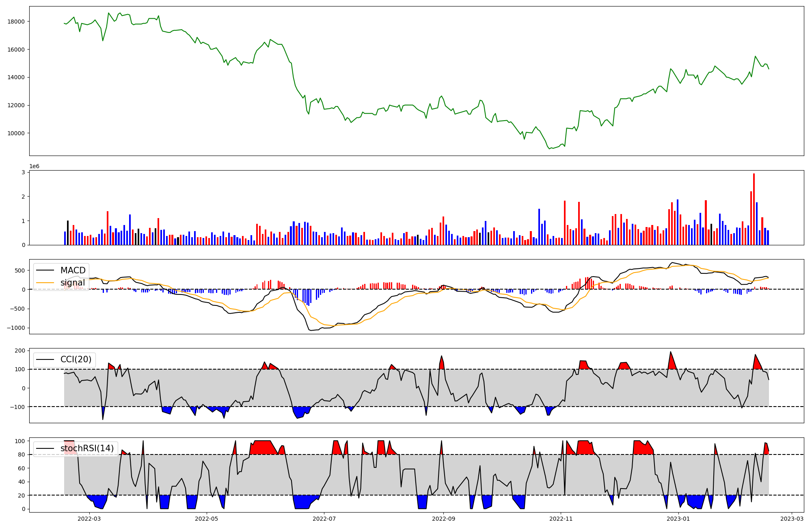Click the 500 MACD axis tick label
This screenshot has width=812, height=528.
click(20, 270)
